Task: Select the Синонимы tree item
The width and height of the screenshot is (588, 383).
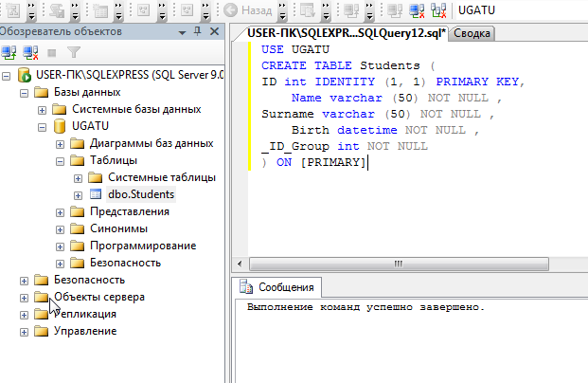Action: point(118,228)
